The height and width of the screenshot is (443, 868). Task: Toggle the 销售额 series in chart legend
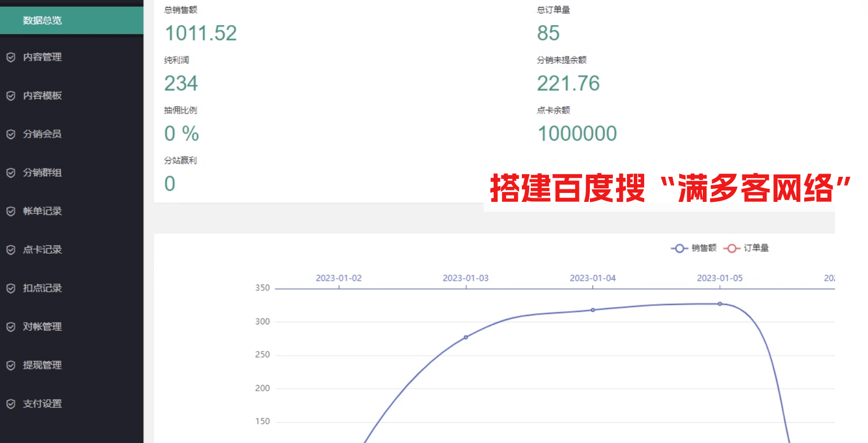[694, 248]
